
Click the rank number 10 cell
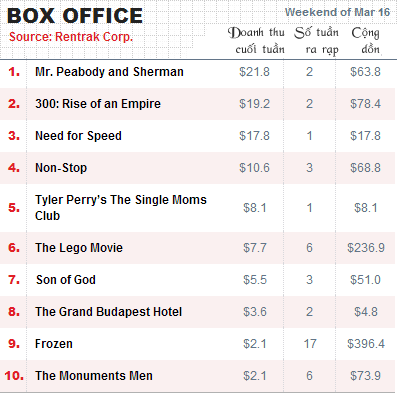tap(14, 376)
